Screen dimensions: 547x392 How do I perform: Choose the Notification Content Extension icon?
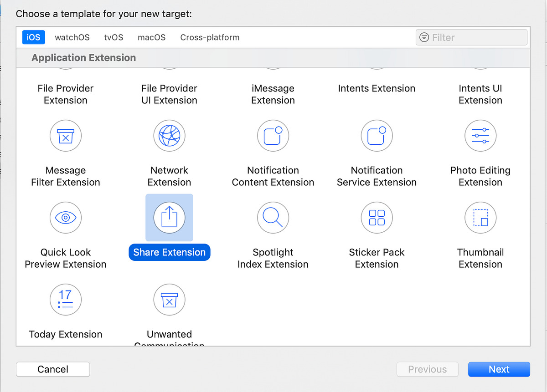[273, 136]
